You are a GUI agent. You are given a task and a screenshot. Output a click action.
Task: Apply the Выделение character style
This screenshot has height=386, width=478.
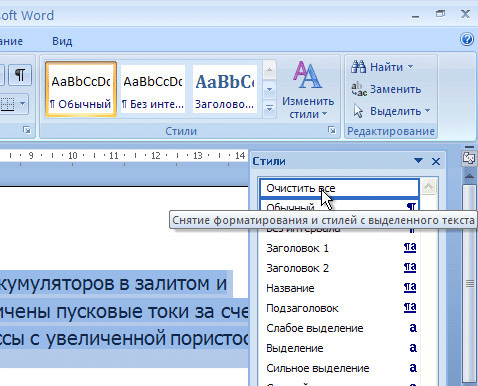tap(339, 348)
